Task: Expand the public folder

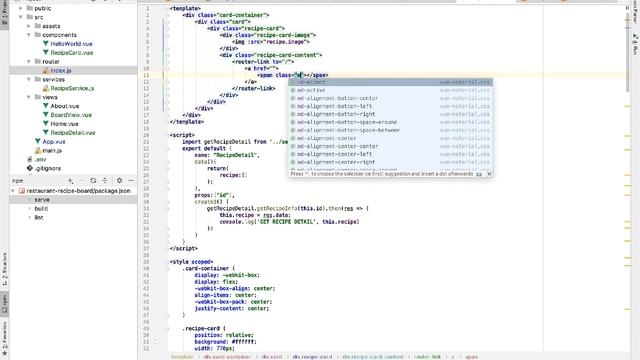Action: 21,8
